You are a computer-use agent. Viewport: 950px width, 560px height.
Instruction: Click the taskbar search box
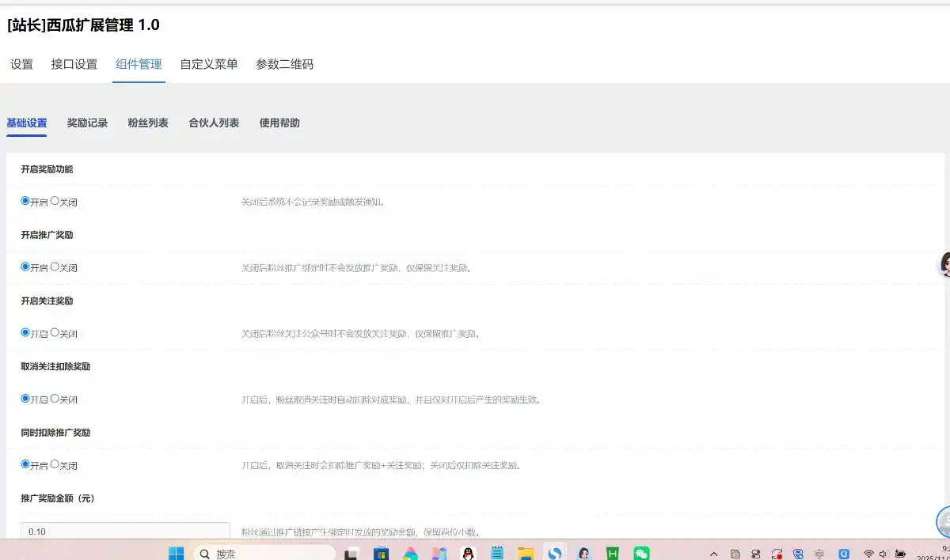point(261,553)
